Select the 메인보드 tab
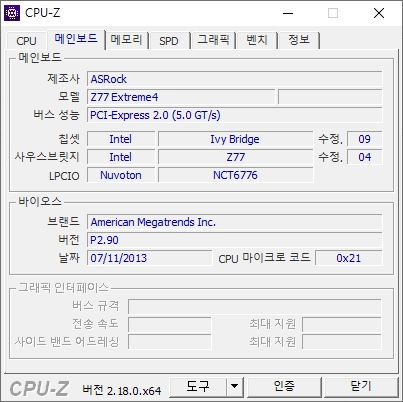The image size is (403, 402). point(76,39)
